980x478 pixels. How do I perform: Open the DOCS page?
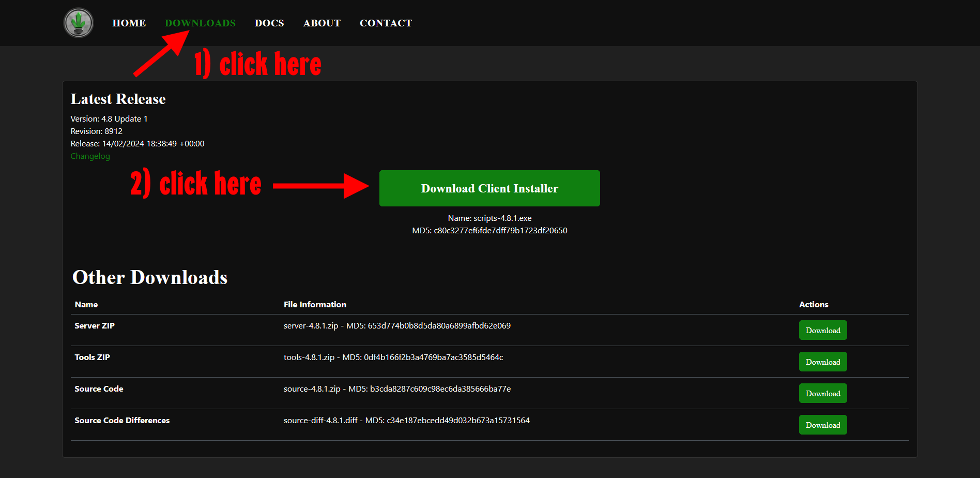(x=269, y=23)
